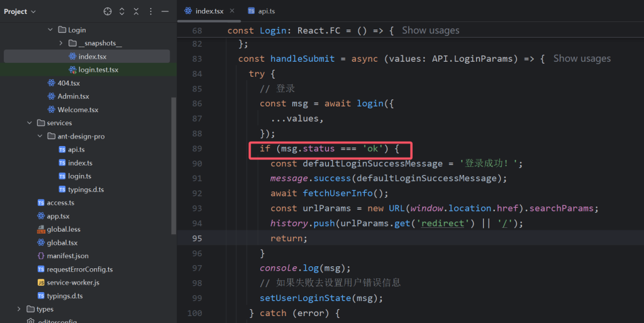Open index.tsx in the Login folder

pos(92,56)
